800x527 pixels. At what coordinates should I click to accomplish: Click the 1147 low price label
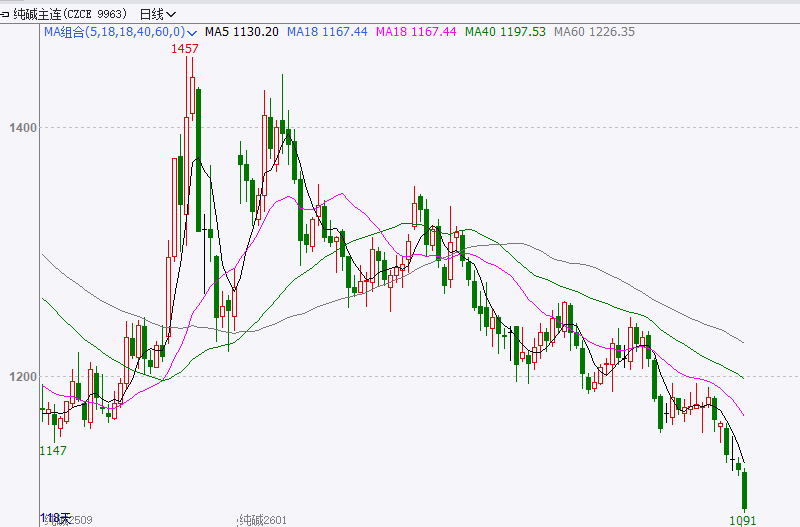52,451
